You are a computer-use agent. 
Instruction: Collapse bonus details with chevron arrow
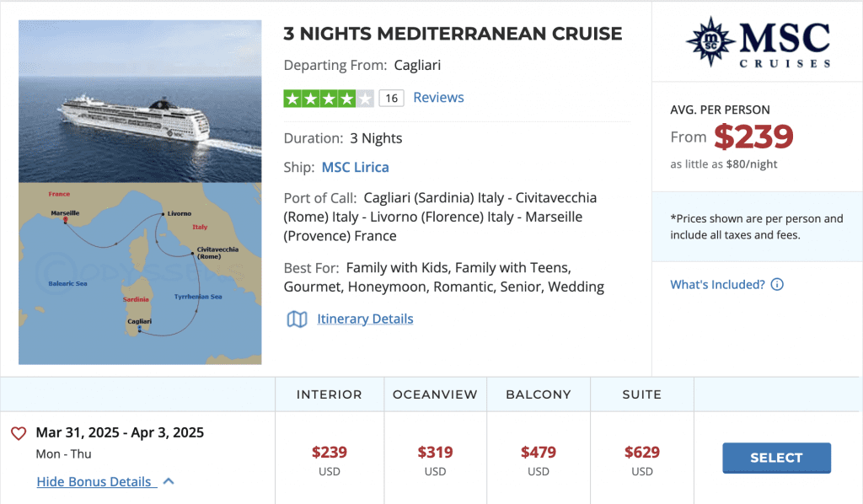(169, 481)
